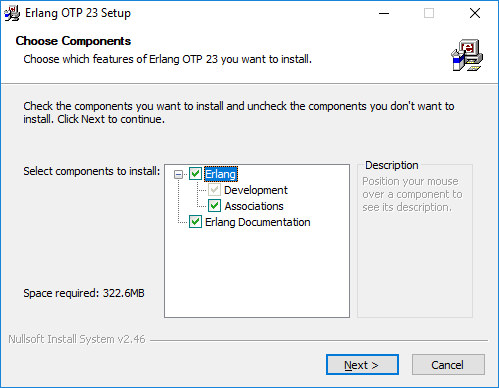Minimize the setup window
The height and width of the screenshot is (388, 499).
384,13
